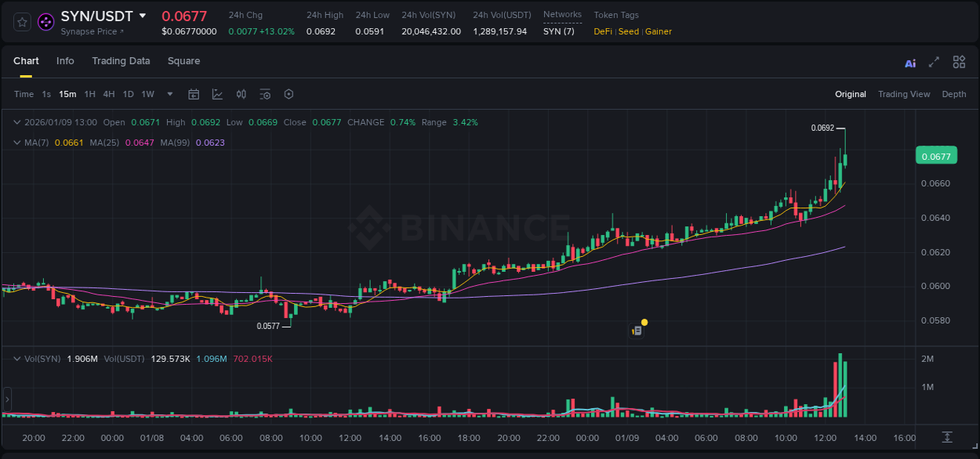Open the AI analysis tool
This screenshot has width=980, height=459.
click(909, 62)
